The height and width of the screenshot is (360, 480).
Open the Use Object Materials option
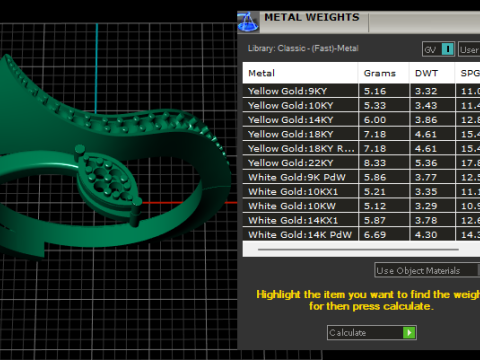point(427,270)
